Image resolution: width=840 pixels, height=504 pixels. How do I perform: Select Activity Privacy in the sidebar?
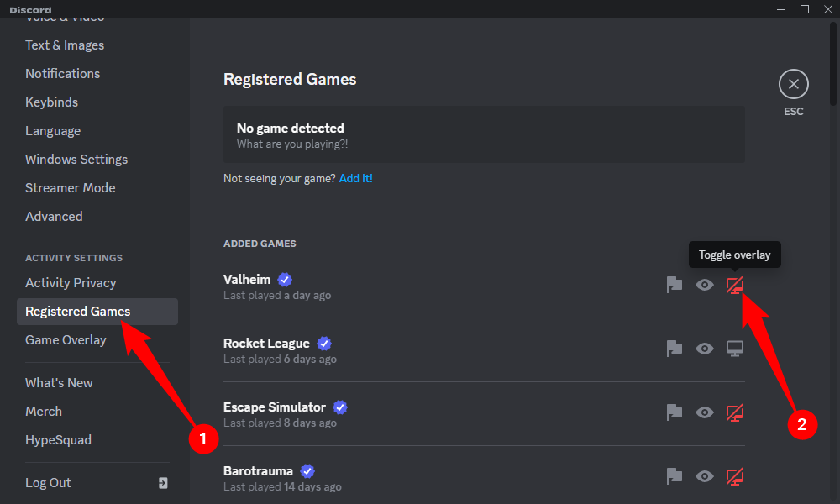71,283
